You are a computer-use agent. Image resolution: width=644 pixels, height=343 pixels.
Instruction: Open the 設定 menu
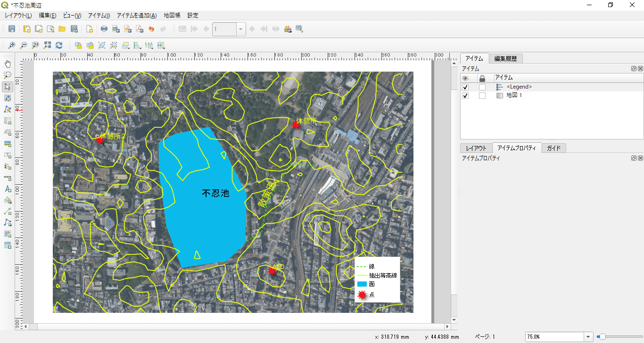[193, 16]
